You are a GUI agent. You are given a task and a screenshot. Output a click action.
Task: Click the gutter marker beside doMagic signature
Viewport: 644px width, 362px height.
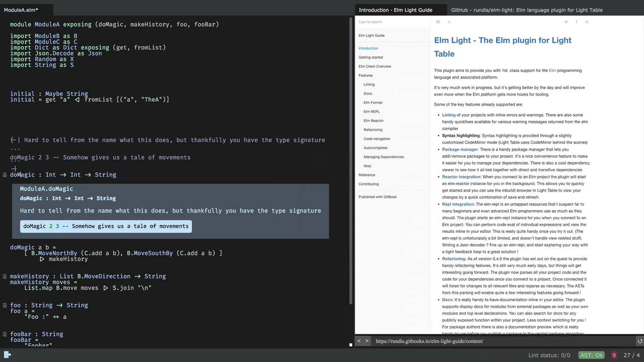(5, 175)
